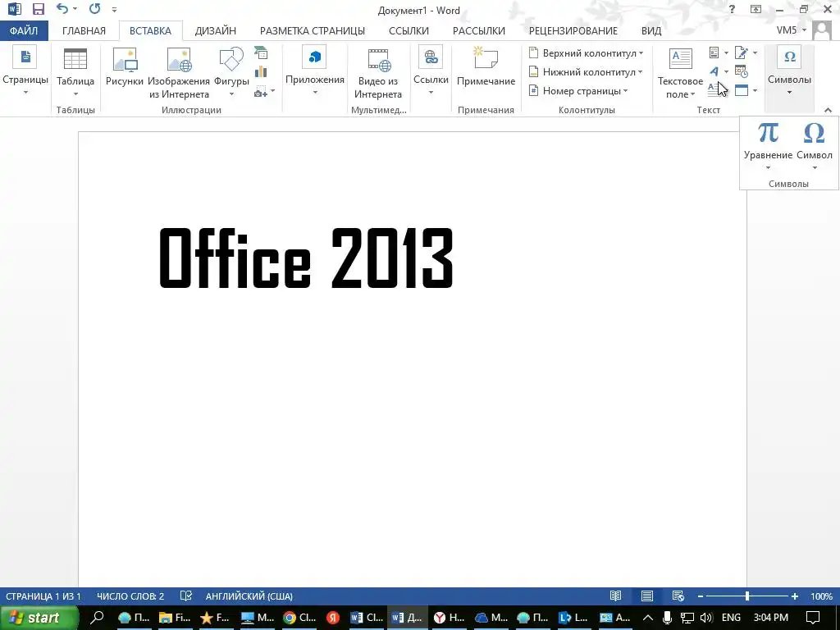Open the notification center icon

click(813, 618)
